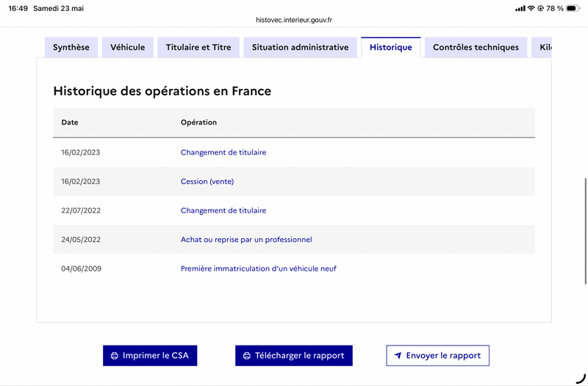Open the partially visible Kilométrage tab

click(x=542, y=47)
